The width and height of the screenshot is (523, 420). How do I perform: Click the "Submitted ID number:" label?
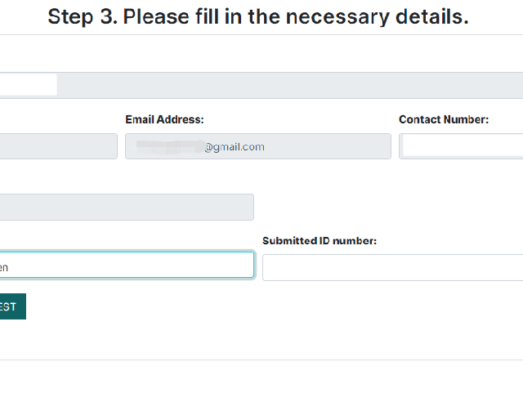(x=320, y=241)
